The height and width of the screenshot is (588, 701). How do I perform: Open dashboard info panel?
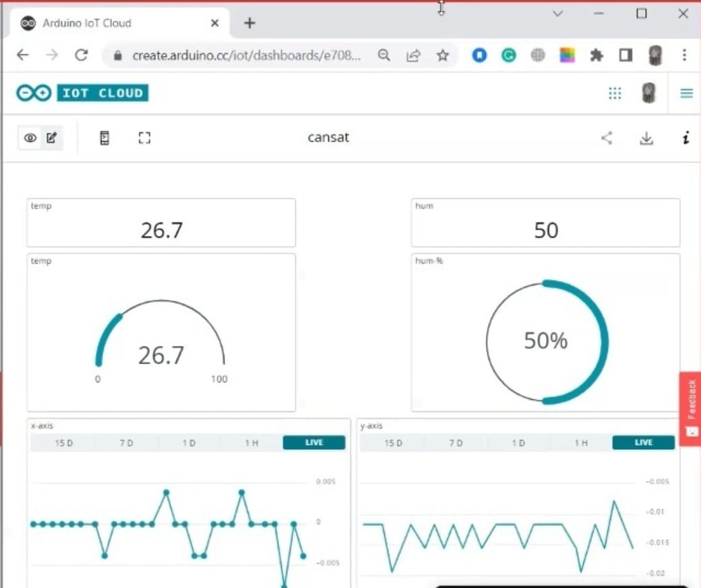[x=685, y=138]
